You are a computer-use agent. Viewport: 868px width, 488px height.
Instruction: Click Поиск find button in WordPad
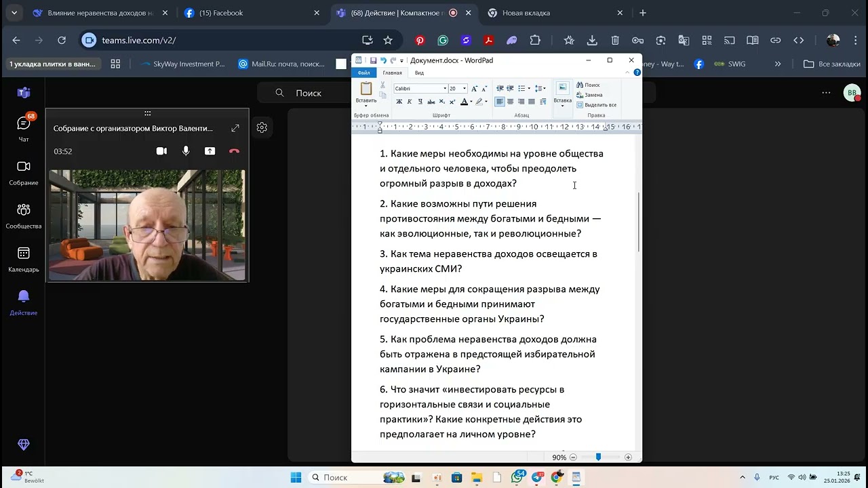[588, 85]
